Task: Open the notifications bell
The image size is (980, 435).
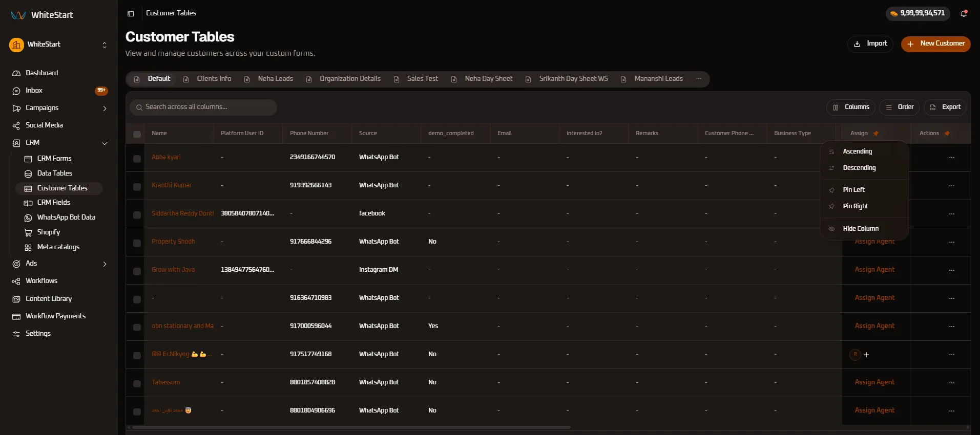Action: [x=964, y=14]
